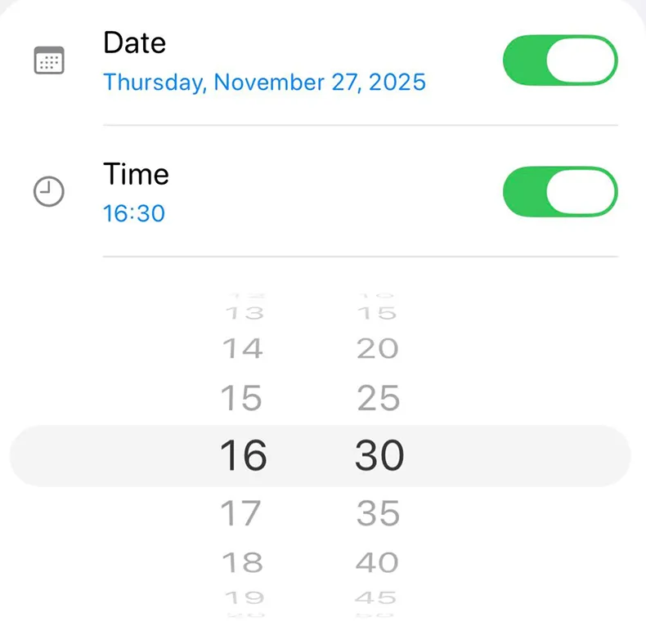
Task: Turn off the Date toggle switch
Action: coord(559,60)
